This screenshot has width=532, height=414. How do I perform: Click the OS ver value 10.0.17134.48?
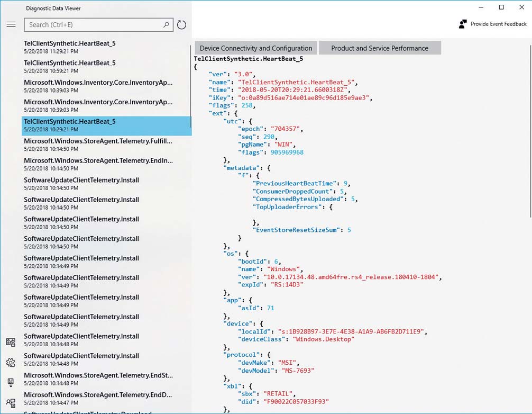[351, 277]
